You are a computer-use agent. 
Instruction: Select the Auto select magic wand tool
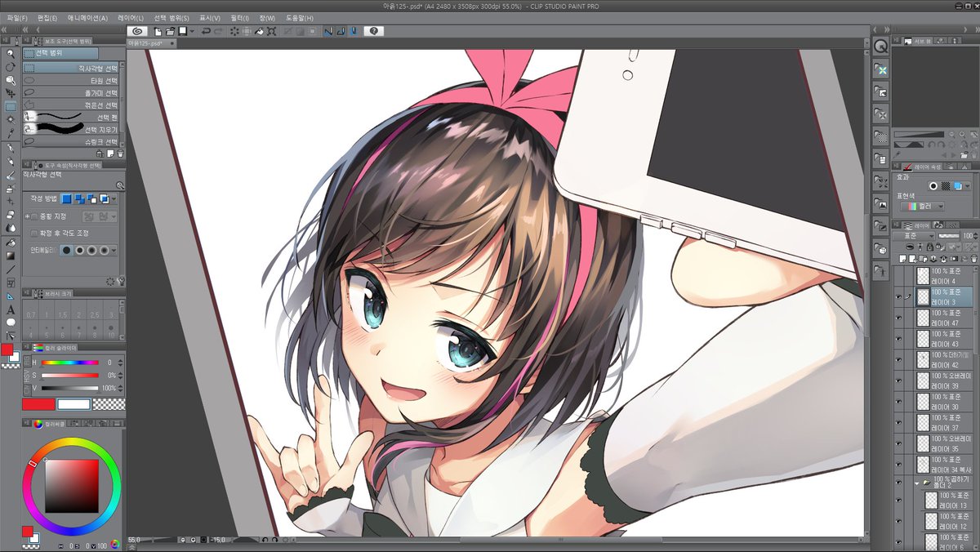click(10, 120)
